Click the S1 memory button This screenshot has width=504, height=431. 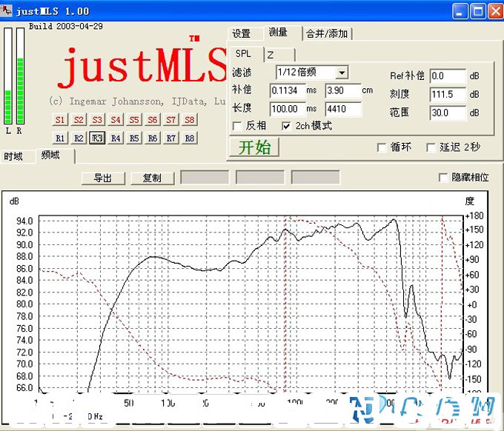[60, 120]
